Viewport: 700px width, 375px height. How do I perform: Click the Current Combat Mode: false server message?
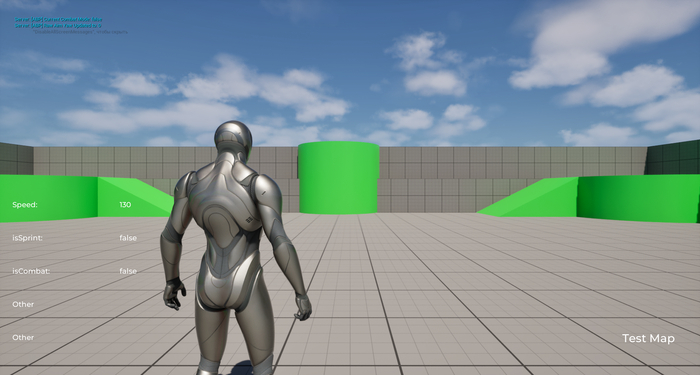pos(58,20)
